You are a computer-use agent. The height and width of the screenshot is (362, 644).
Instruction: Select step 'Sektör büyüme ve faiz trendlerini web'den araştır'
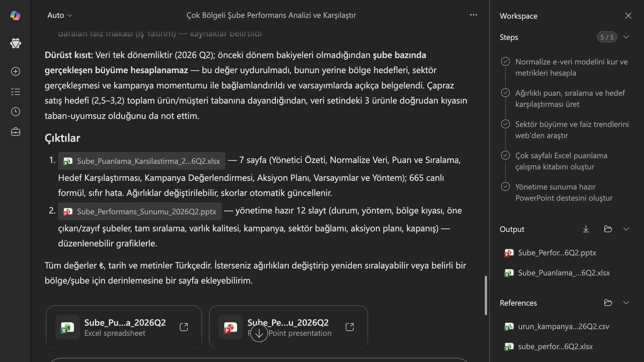click(x=572, y=130)
